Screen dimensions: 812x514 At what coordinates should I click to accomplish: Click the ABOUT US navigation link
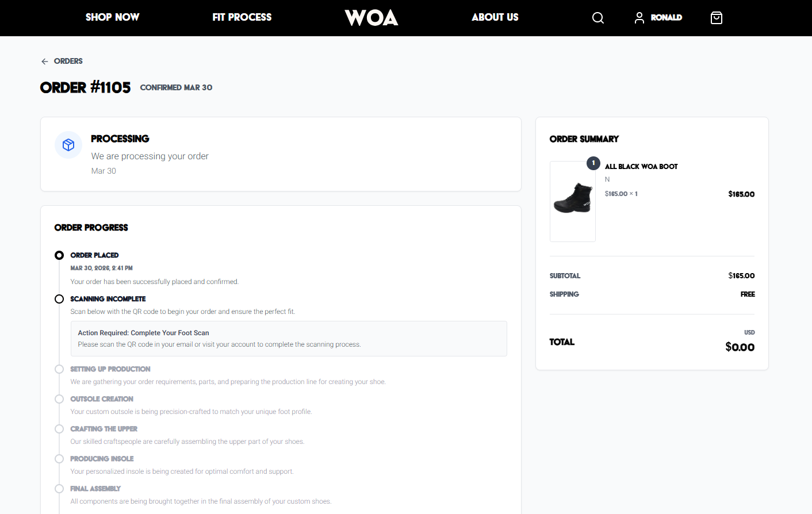[x=495, y=17]
